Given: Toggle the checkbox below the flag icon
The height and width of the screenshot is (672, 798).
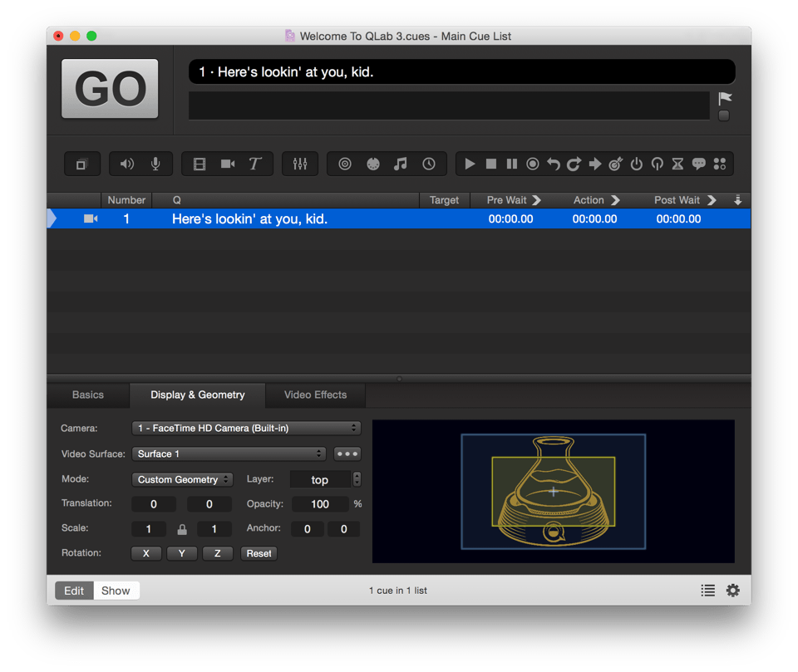Looking at the screenshot, I should [x=724, y=116].
